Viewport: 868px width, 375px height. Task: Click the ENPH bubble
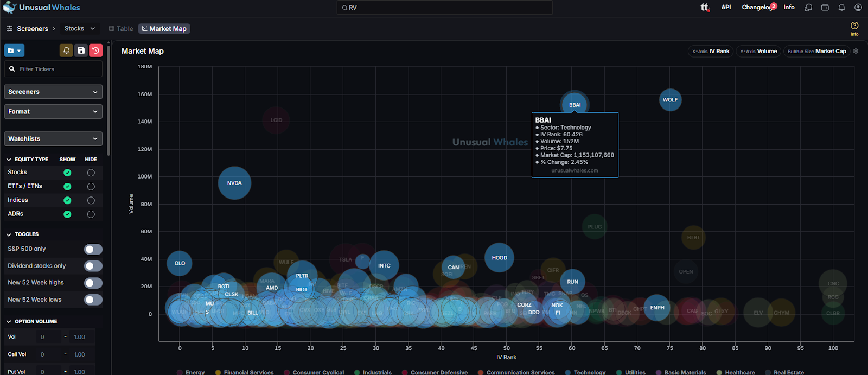[x=657, y=308]
